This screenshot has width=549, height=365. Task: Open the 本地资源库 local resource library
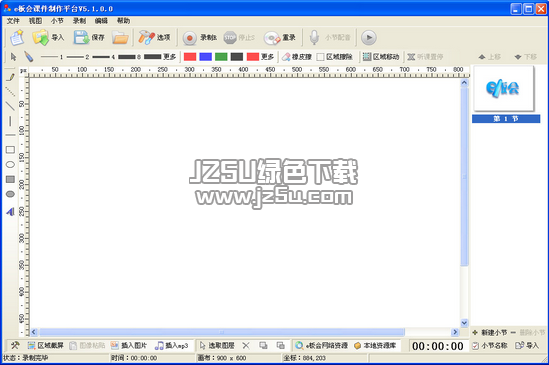click(375, 346)
